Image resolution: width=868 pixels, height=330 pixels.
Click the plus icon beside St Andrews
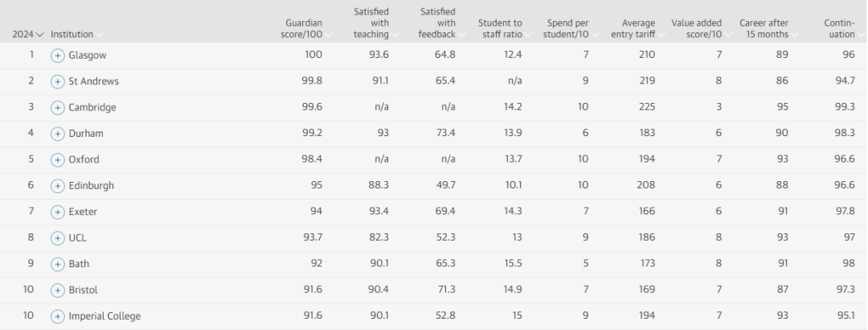click(x=58, y=81)
